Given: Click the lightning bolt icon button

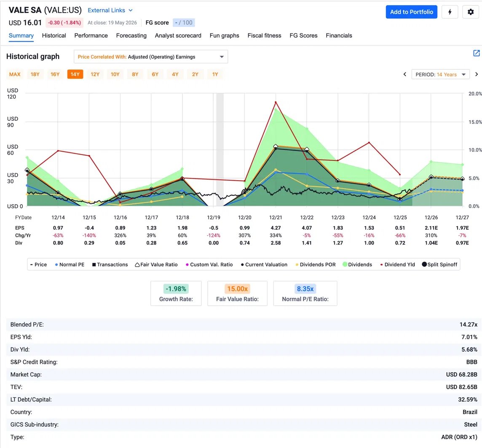Looking at the screenshot, I should click(x=450, y=12).
